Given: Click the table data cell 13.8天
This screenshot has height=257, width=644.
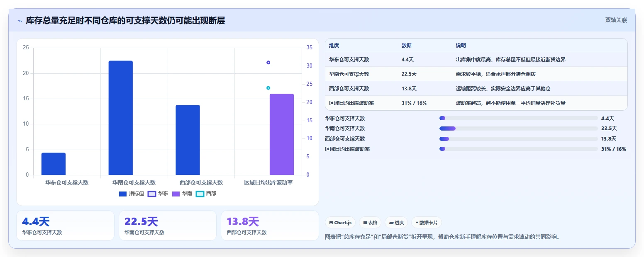Looking at the screenshot, I should pyautogui.click(x=409, y=89).
